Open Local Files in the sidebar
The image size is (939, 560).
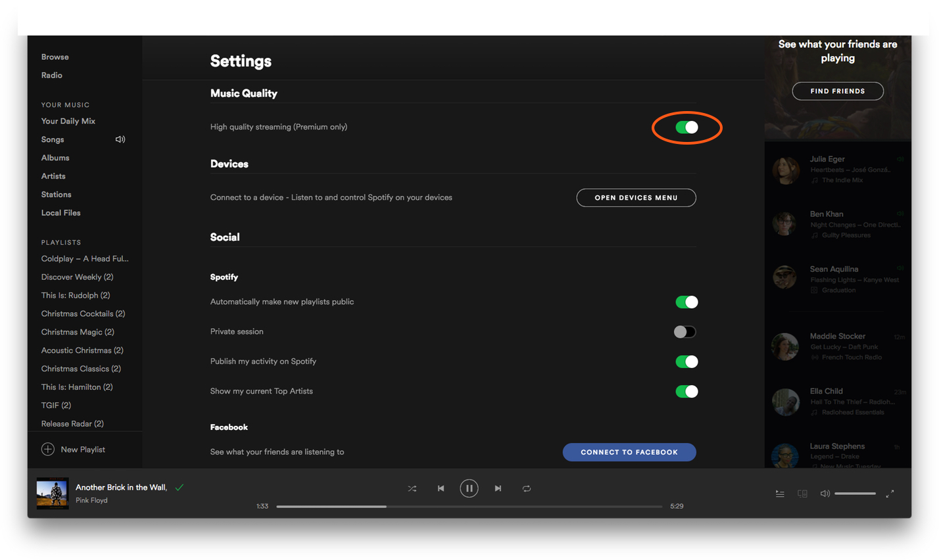[61, 213]
